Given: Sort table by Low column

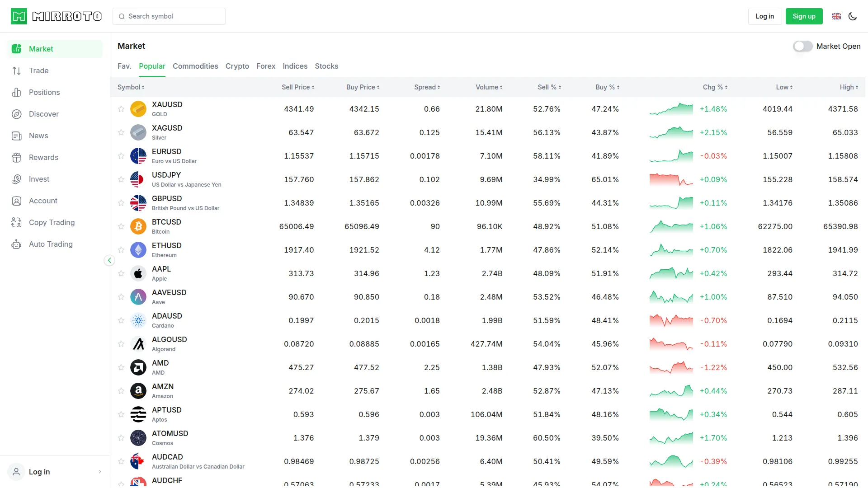Looking at the screenshot, I should point(784,87).
